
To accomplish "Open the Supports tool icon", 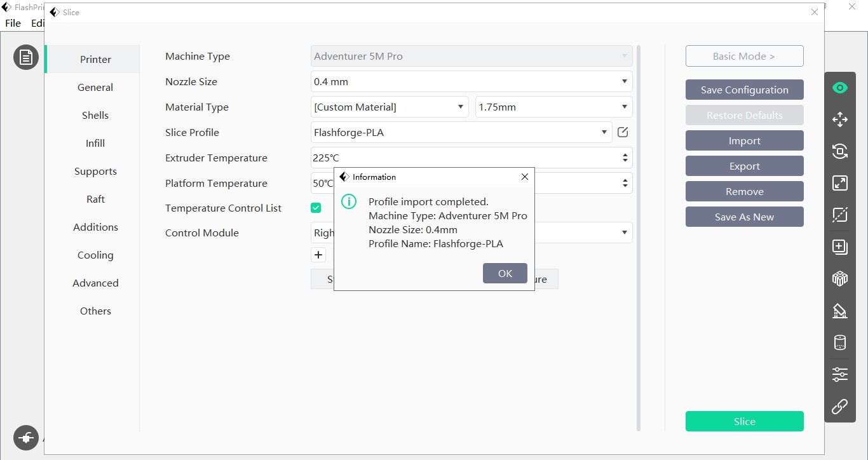I will tap(840, 311).
